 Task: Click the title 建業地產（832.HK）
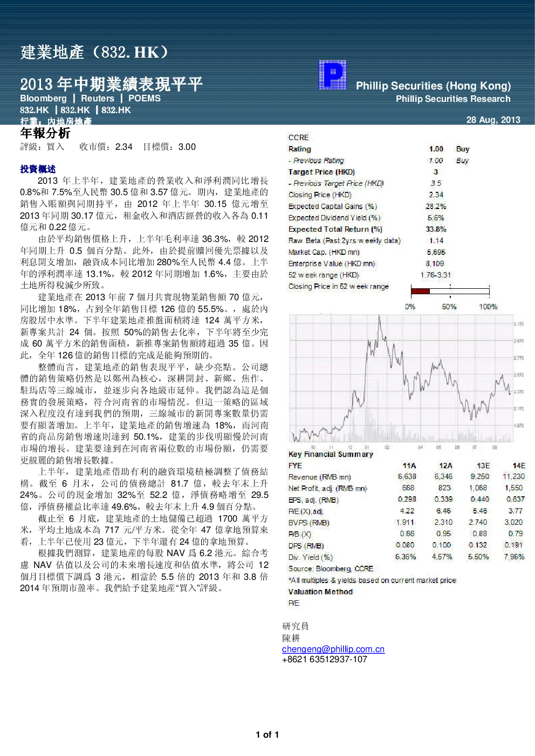(96, 52)
